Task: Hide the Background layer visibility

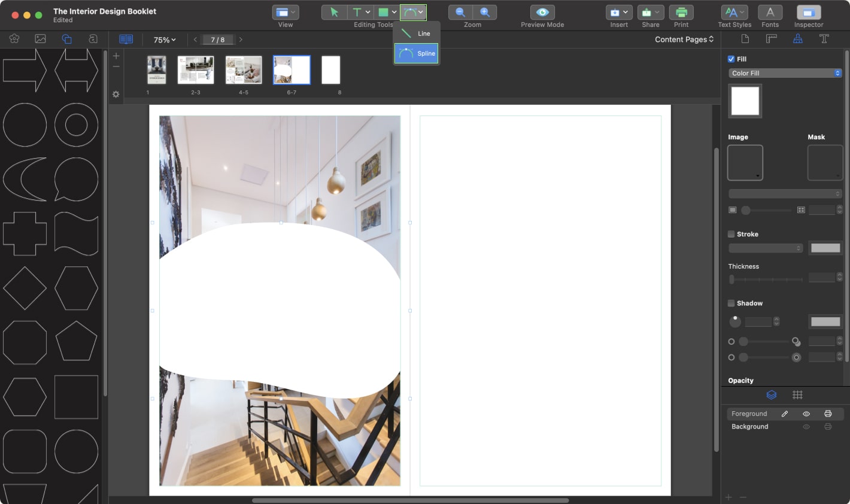Action: [x=806, y=426]
